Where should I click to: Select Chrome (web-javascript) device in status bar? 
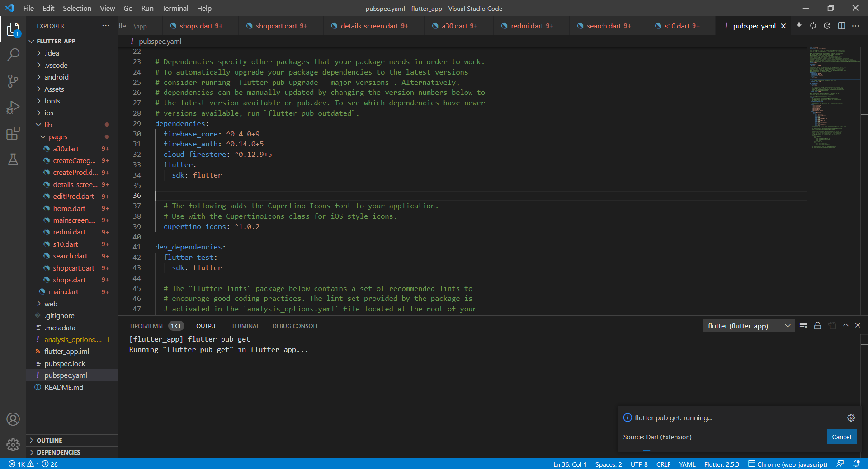(788, 464)
